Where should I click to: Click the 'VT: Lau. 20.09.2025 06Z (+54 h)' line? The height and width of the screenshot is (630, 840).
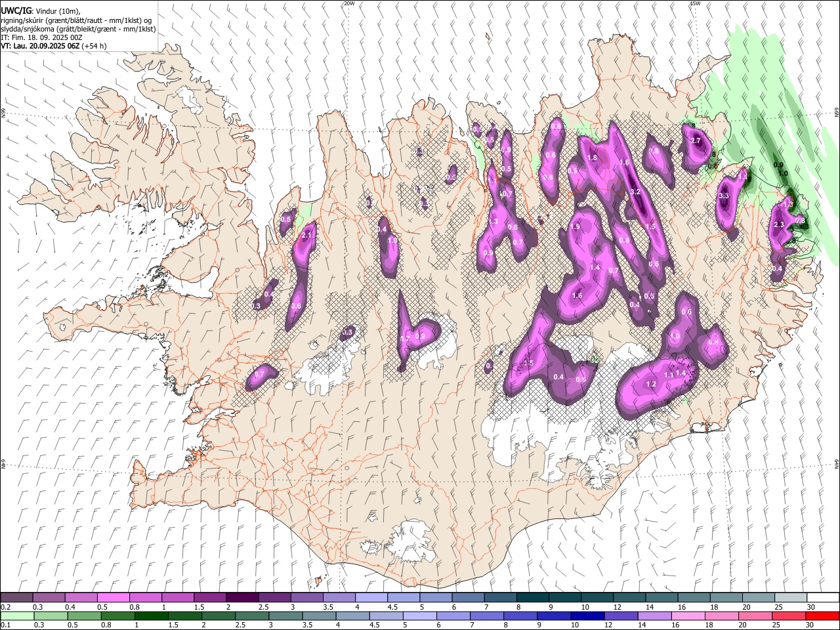54,46
